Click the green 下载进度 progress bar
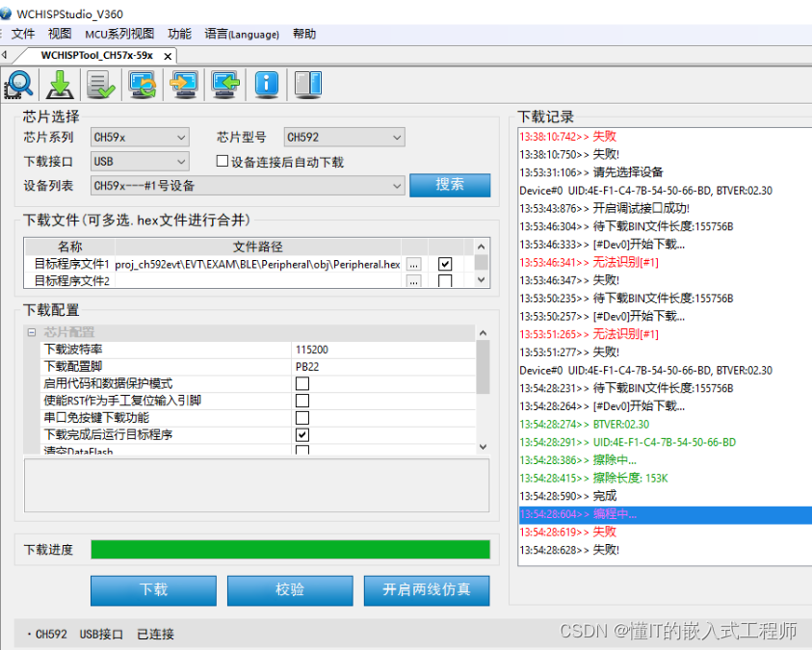 pos(291,550)
